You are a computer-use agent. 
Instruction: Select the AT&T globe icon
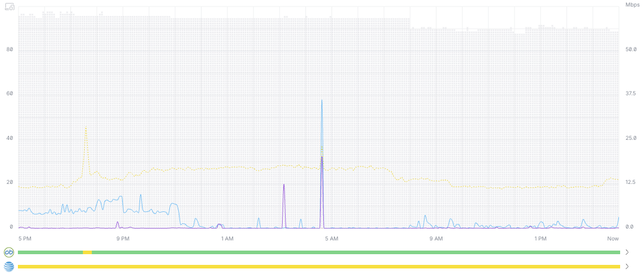click(x=9, y=267)
